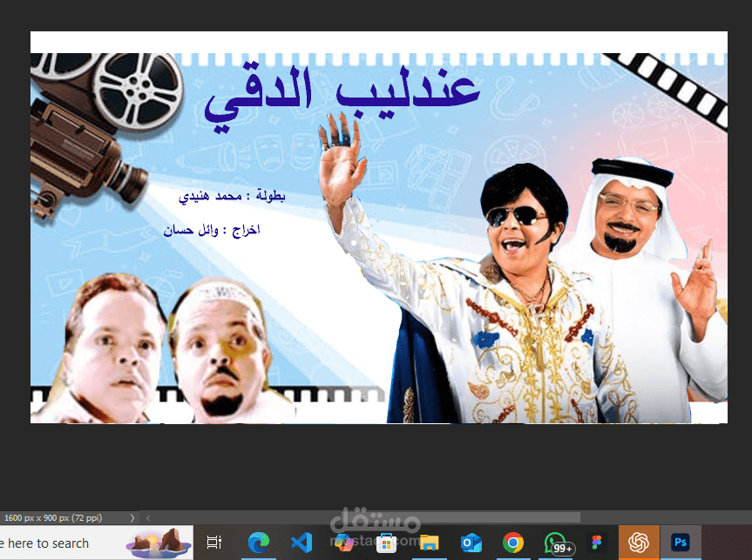Open Task View from the taskbar
752x560 pixels.
tap(213, 543)
